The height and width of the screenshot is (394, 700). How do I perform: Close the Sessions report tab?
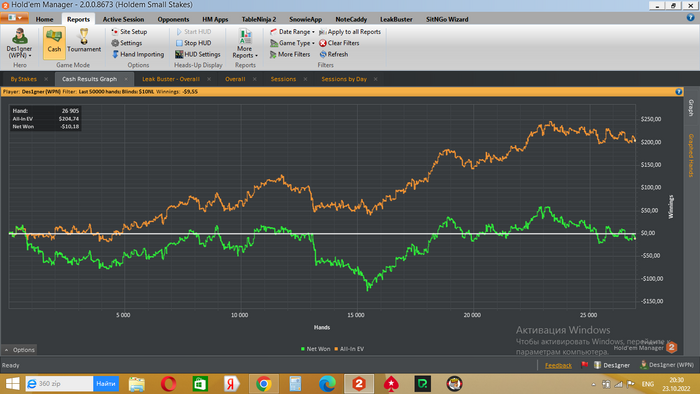305,79
